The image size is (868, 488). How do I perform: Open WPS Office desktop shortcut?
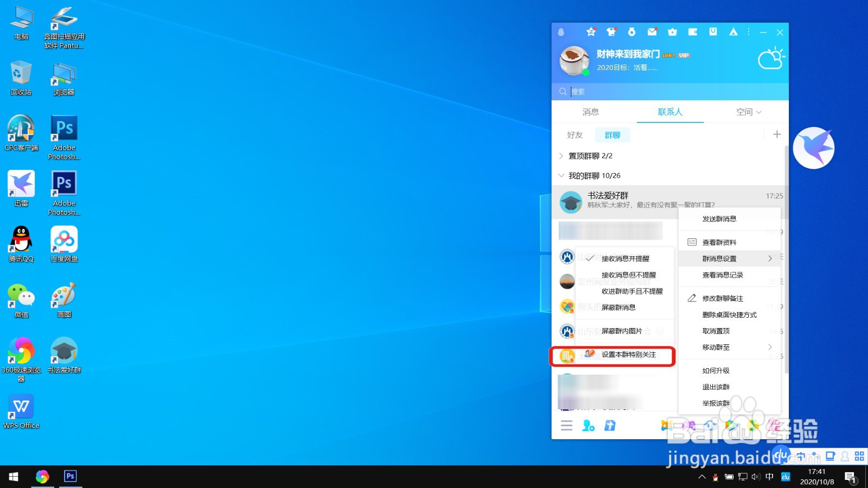[21, 411]
